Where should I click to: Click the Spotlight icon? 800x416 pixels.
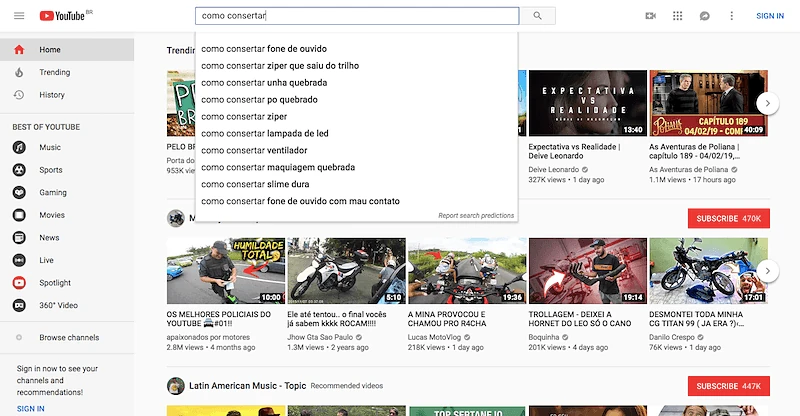19,282
